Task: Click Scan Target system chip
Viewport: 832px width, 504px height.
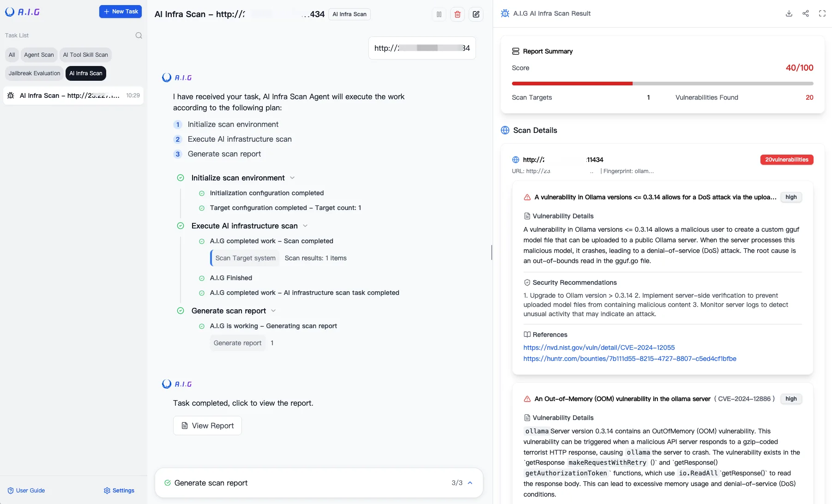Action: point(245,258)
